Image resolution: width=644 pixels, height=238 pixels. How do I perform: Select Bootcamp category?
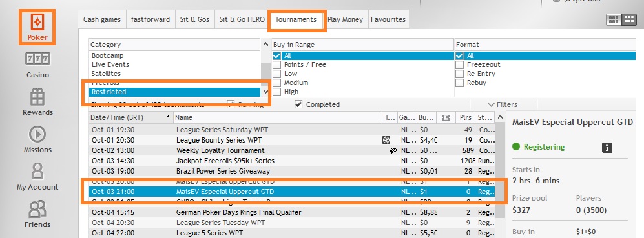pyautogui.click(x=174, y=56)
